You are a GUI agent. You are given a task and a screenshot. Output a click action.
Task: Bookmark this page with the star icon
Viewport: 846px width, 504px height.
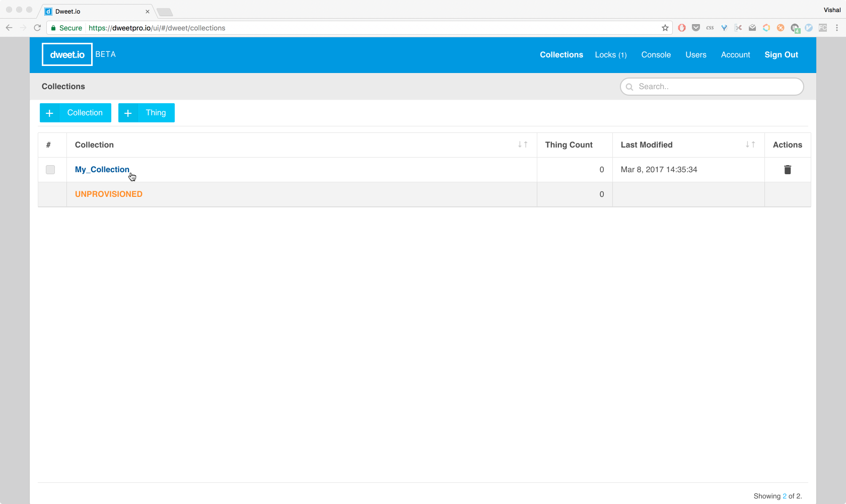665,28
